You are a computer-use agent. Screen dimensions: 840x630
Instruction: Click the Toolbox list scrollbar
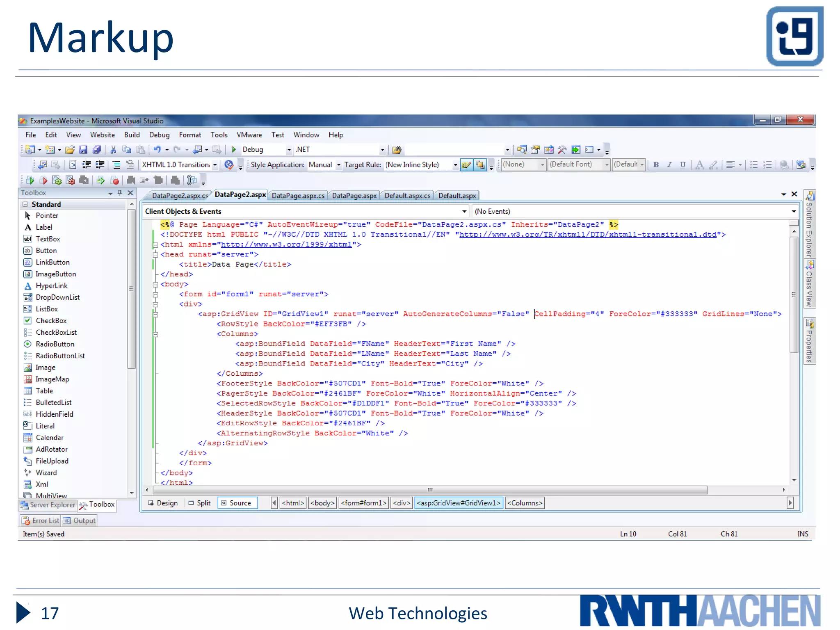pyautogui.click(x=131, y=289)
